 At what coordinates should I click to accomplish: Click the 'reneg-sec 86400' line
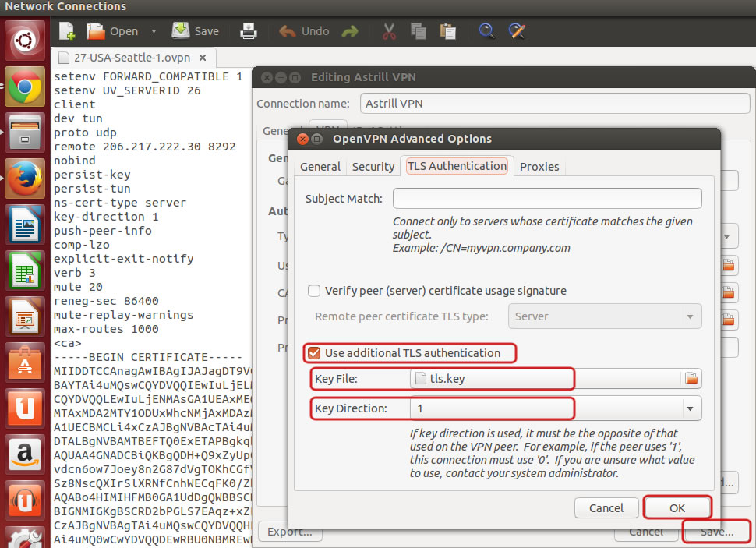pos(106,301)
